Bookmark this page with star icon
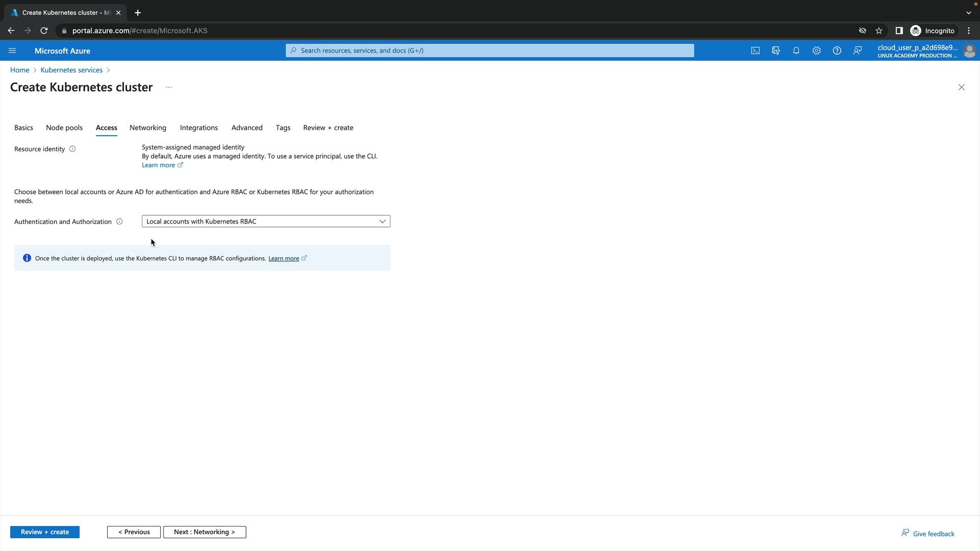Viewport: 980px width, 551px height. click(878, 31)
